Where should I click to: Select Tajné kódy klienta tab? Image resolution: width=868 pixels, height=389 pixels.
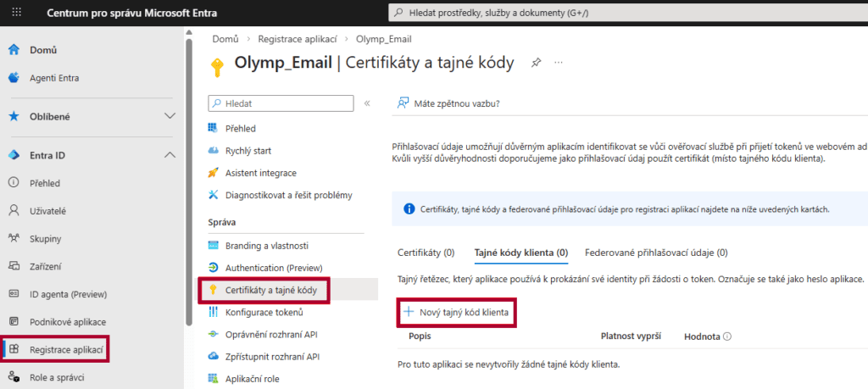tap(520, 253)
